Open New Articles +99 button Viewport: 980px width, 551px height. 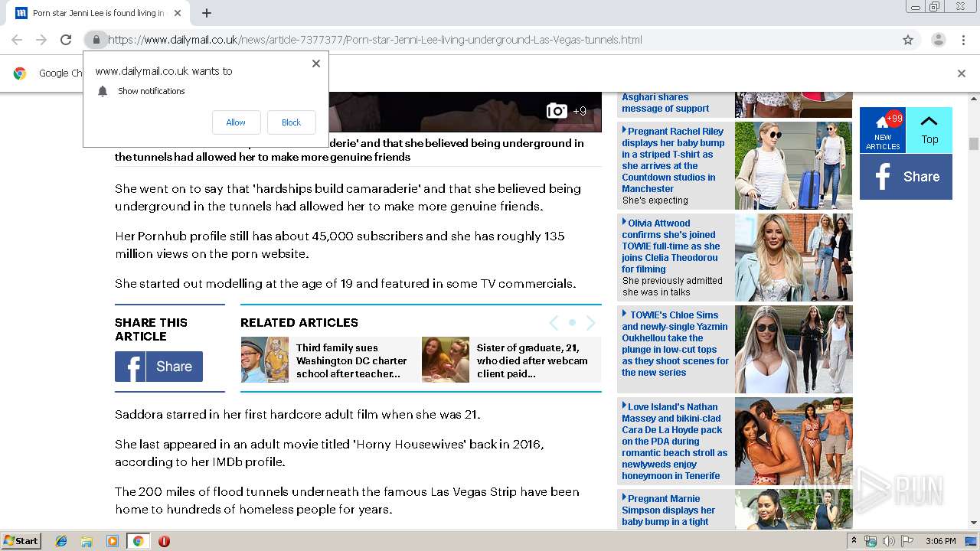coord(883,130)
